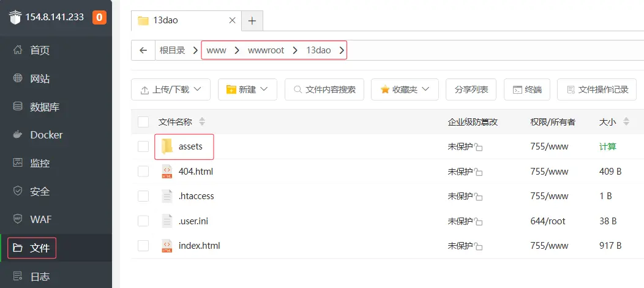The width and height of the screenshot is (644, 288).
Task: Click the .user.ini document file icon
Action: pyautogui.click(x=167, y=221)
